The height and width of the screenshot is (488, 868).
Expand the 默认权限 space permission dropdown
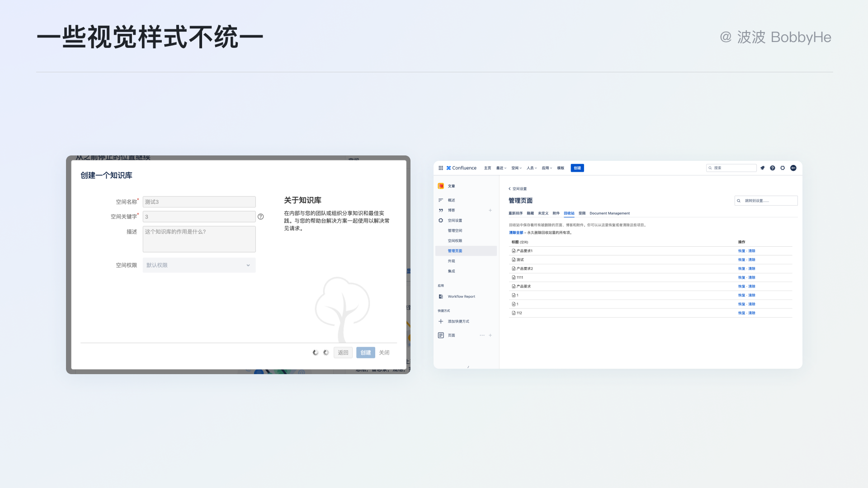point(199,265)
